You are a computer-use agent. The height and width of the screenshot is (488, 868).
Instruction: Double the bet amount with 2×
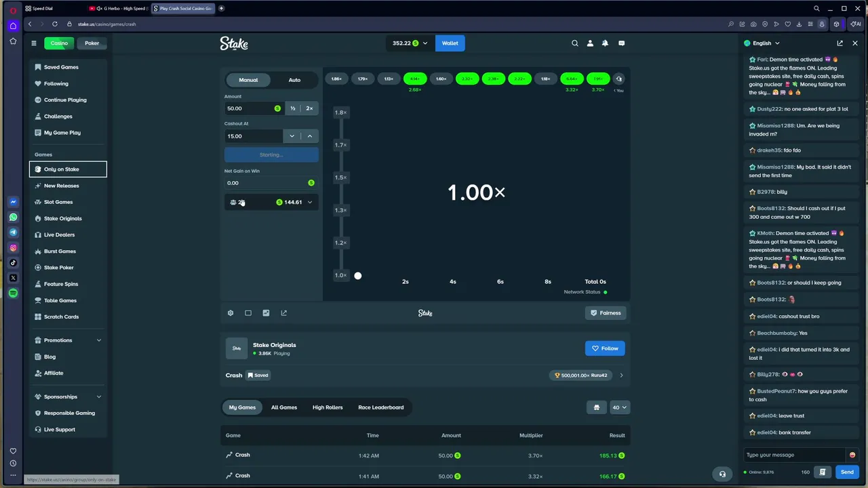pyautogui.click(x=309, y=108)
